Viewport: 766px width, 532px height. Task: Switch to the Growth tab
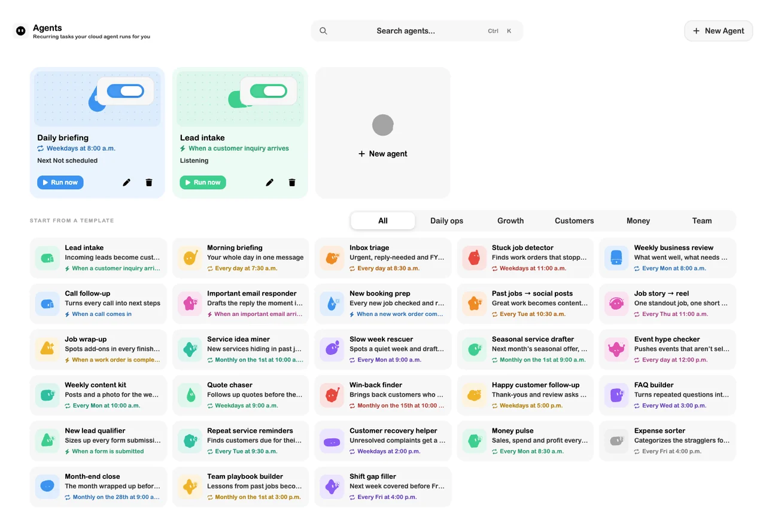[510, 221]
